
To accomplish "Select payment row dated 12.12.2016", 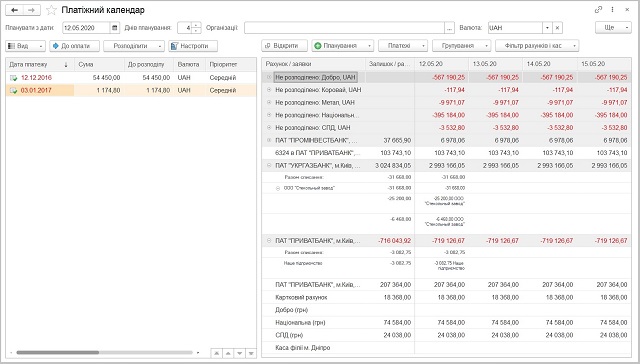I will pos(131,78).
